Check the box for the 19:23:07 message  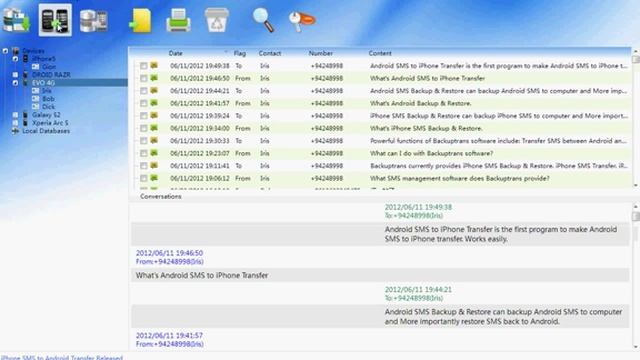pyautogui.click(x=144, y=153)
